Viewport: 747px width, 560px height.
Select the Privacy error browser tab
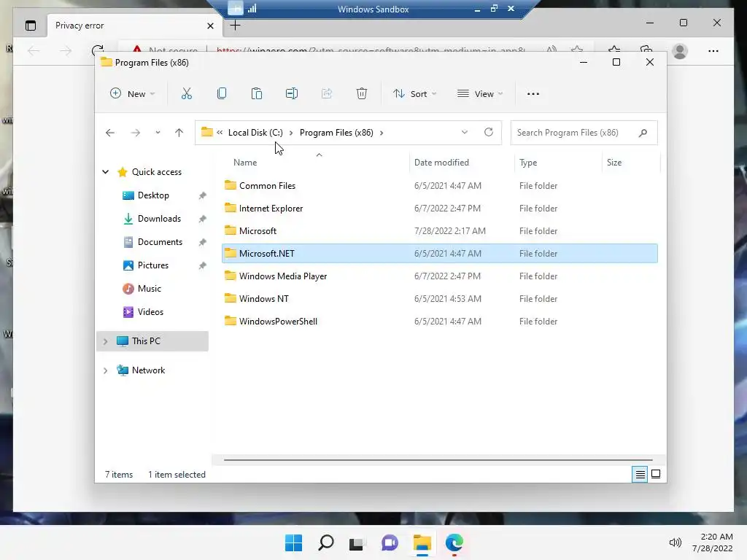point(135,26)
